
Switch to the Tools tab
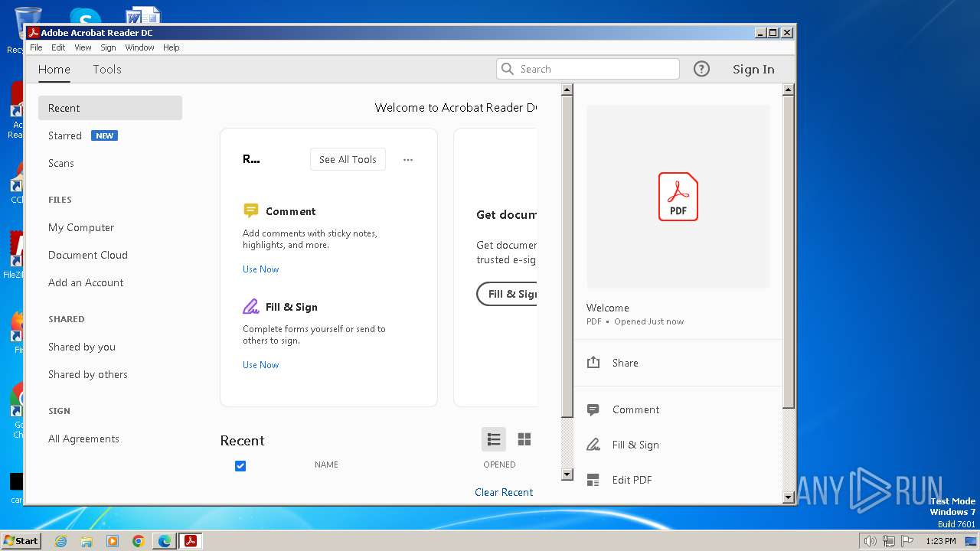pyautogui.click(x=107, y=69)
